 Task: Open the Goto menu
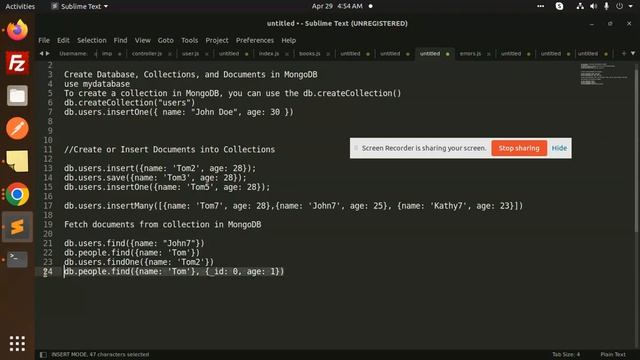coord(166,40)
